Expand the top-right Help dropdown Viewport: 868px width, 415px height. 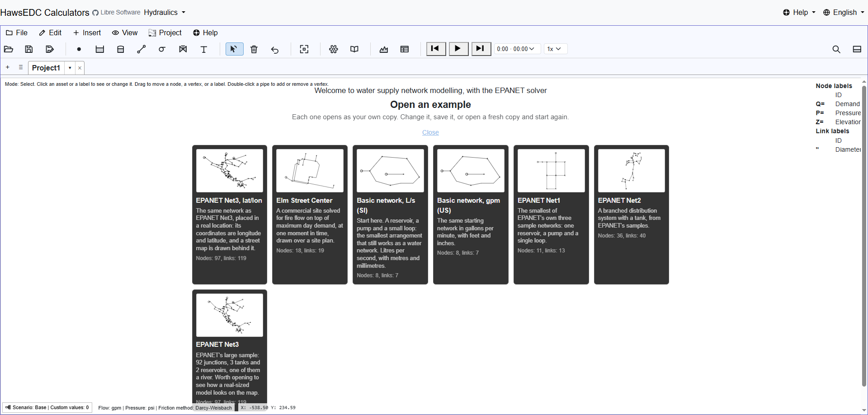(x=799, y=13)
